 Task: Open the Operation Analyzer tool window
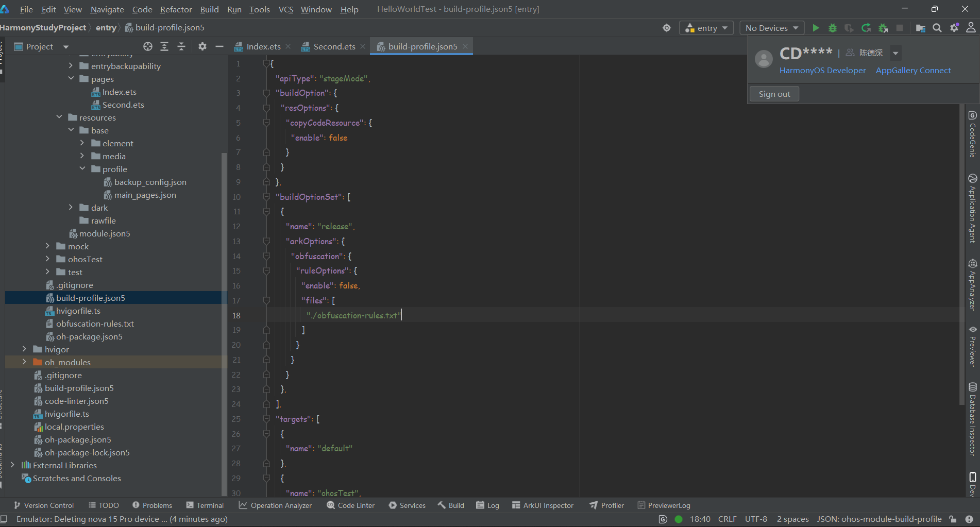point(275,505)
